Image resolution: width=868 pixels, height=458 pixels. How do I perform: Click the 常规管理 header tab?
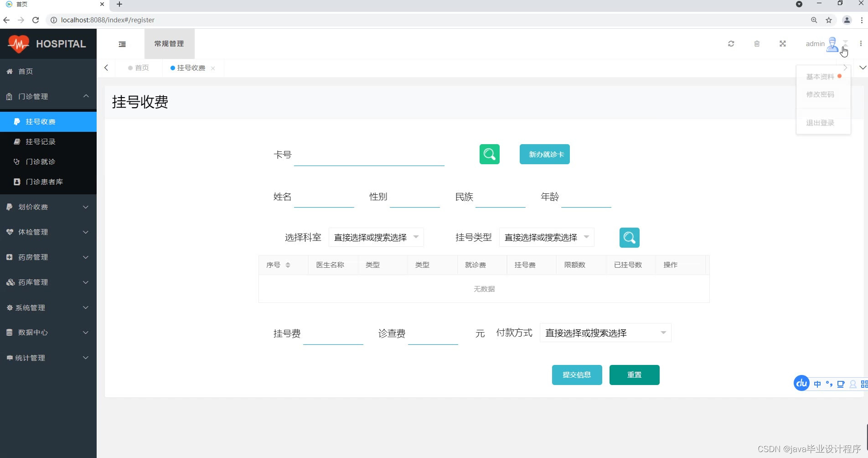169,44
